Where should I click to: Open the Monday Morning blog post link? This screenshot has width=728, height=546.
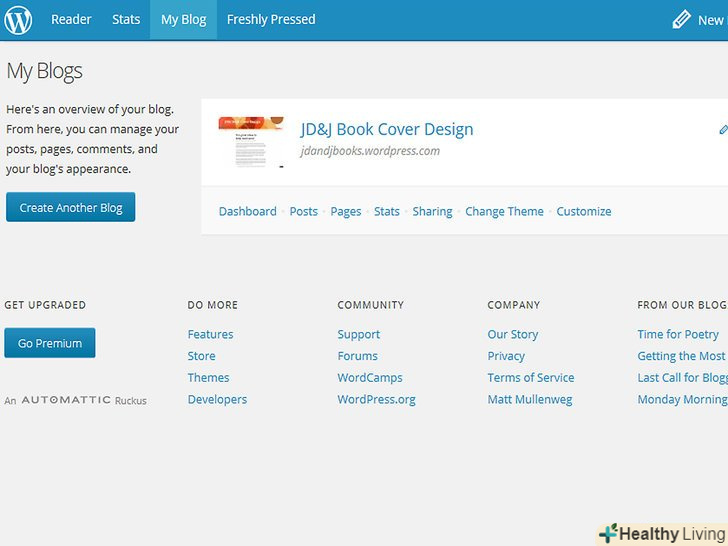coord(682,399)
